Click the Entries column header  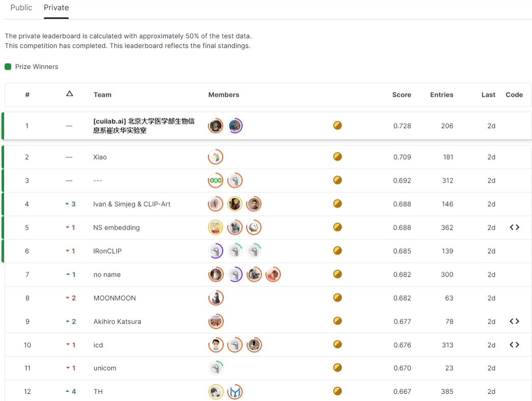pos(441,95)
